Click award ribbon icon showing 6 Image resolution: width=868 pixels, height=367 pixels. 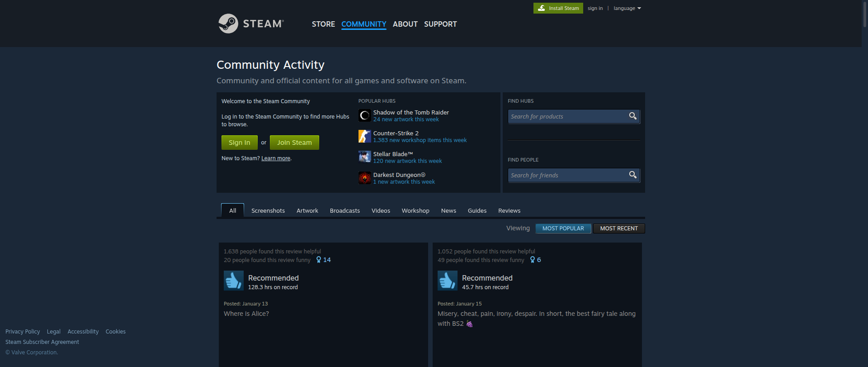point(533,260)
